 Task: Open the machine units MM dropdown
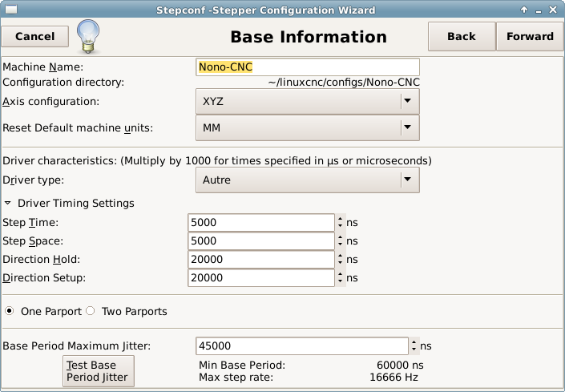(x=308, y=127)
